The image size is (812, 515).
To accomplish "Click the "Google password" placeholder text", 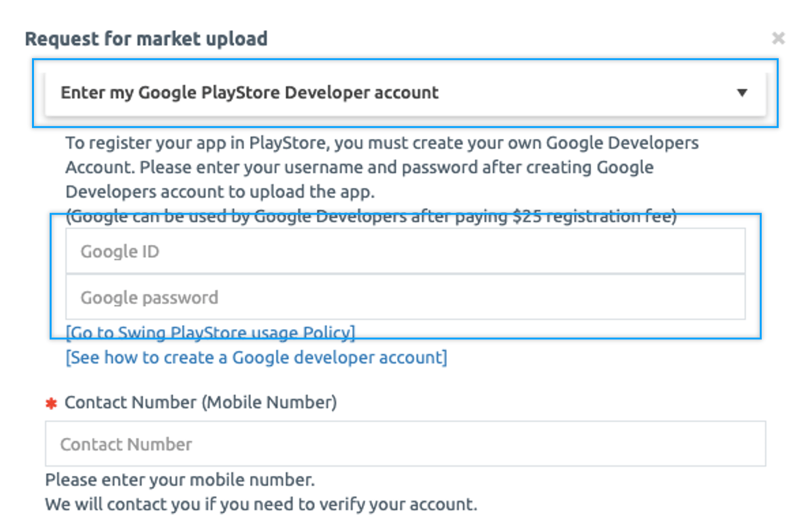I will pos(149,298).
